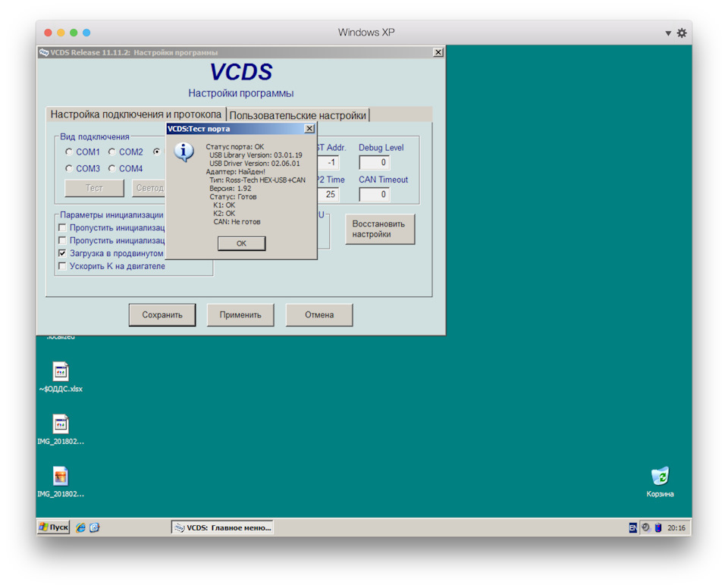
Task: Click the round tray icon beside EN
Action: [645, 527]
